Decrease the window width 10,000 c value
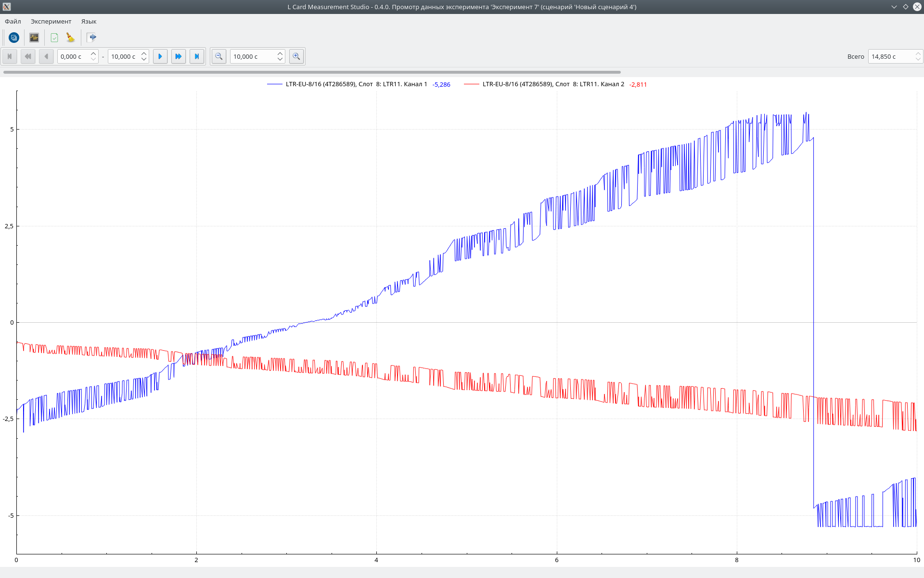 (280, 59)
